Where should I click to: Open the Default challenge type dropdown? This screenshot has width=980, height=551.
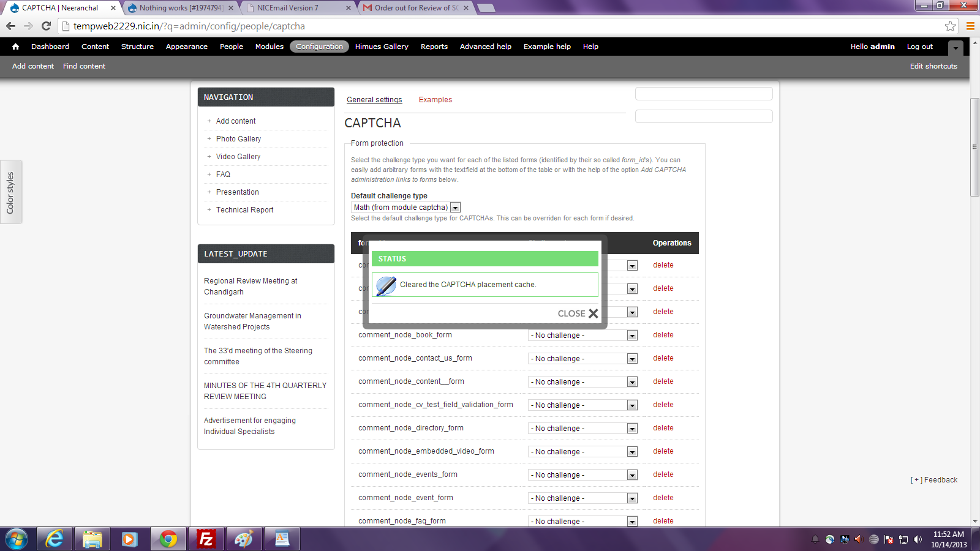(405, 208)
